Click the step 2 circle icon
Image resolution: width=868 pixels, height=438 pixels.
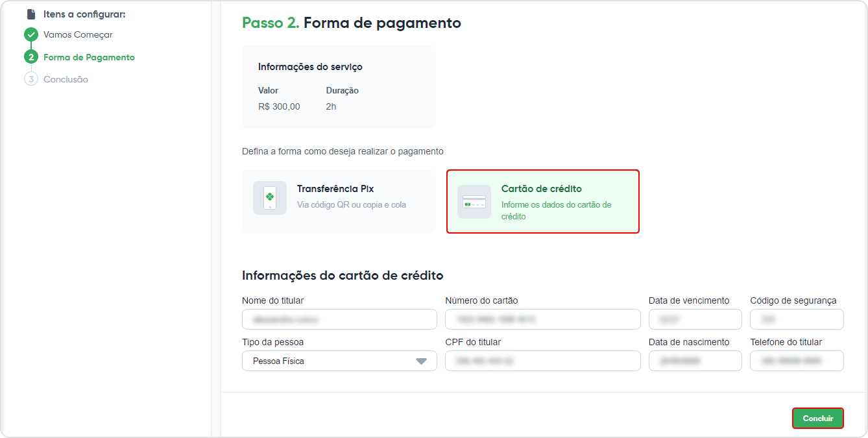[x=31, y=57]
